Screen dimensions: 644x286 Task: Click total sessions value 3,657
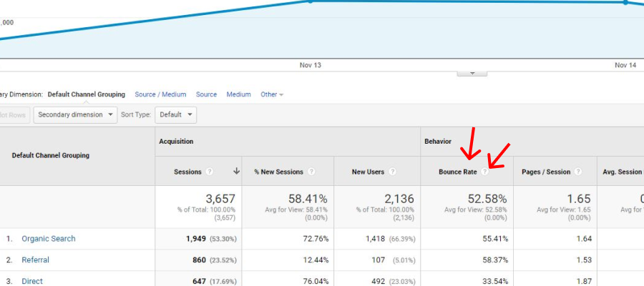[220, 199]
